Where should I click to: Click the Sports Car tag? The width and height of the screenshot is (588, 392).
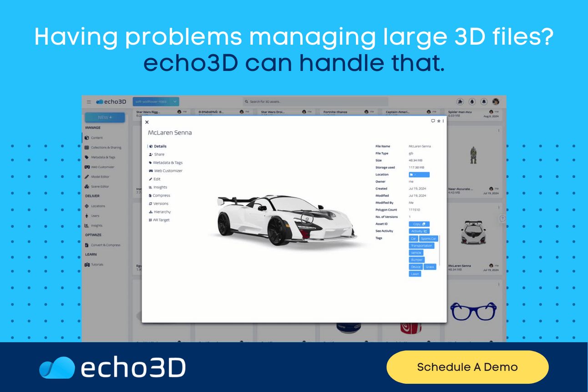coord(428,239)
